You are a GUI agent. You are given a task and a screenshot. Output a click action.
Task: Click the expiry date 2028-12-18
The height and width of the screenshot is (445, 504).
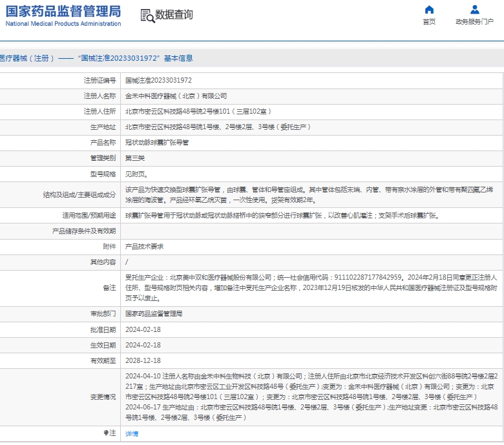[143, 360]
